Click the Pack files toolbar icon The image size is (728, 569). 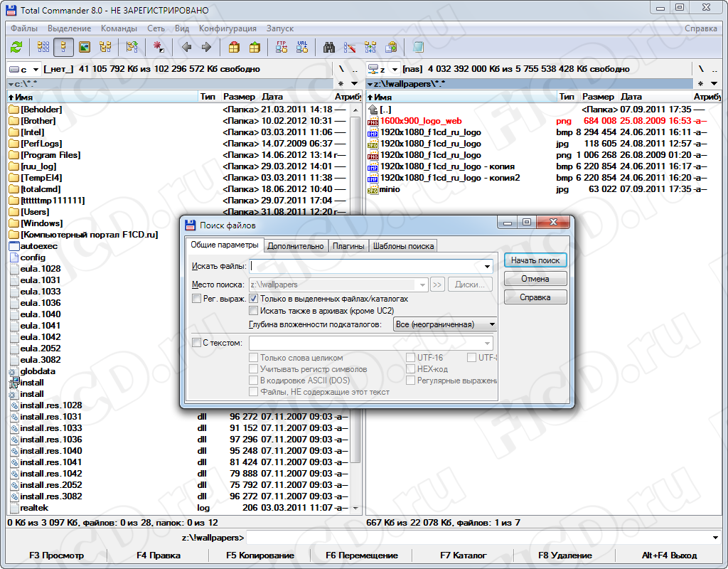(x=234, y=47)
